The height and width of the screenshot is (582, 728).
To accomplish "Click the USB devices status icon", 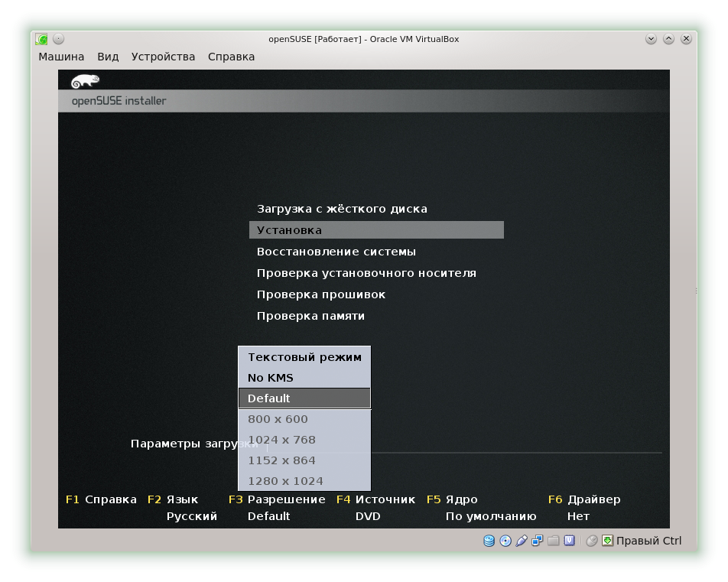I will pyautogui.click(x=522, y=541).
